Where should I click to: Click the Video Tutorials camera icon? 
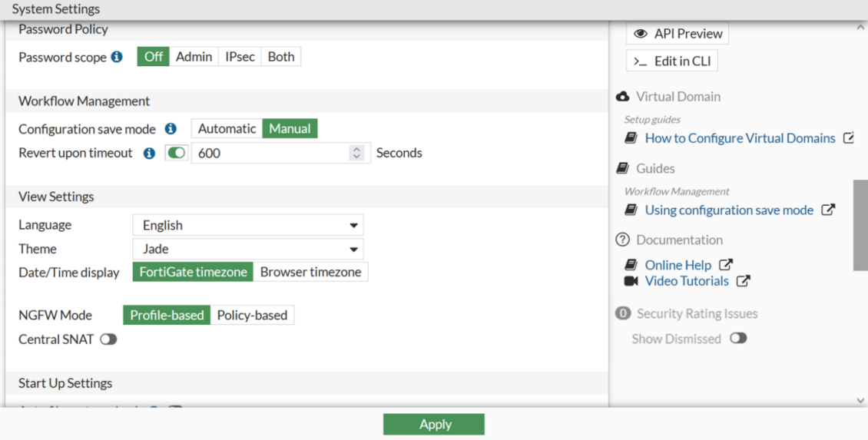coord(631,281)
